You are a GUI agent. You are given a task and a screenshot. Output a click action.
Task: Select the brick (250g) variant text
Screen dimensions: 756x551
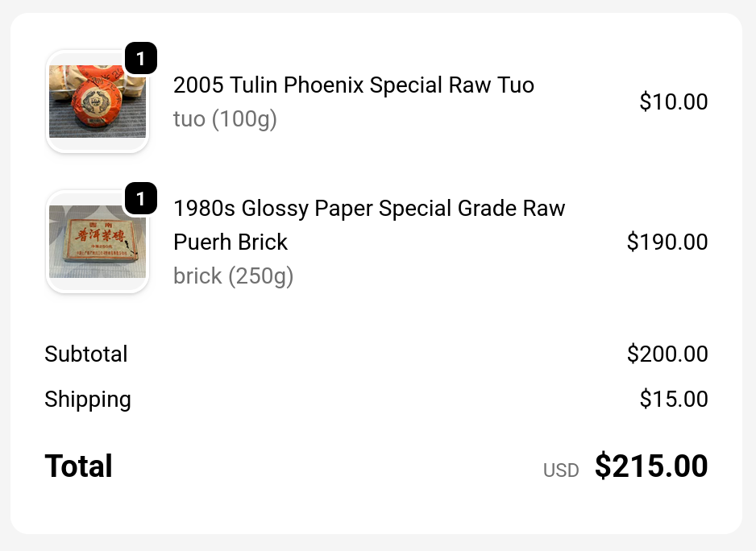233,276
